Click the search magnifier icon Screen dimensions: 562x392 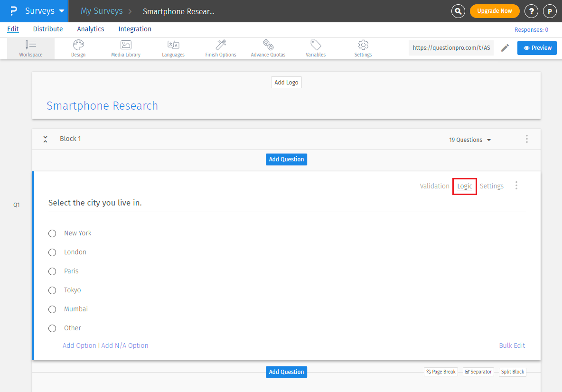[x=458, y=11]
